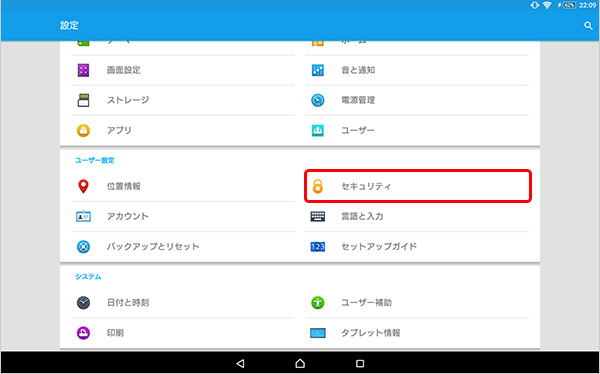
Task: Select アカウント accounts entry
Action: tap(183, 216)
